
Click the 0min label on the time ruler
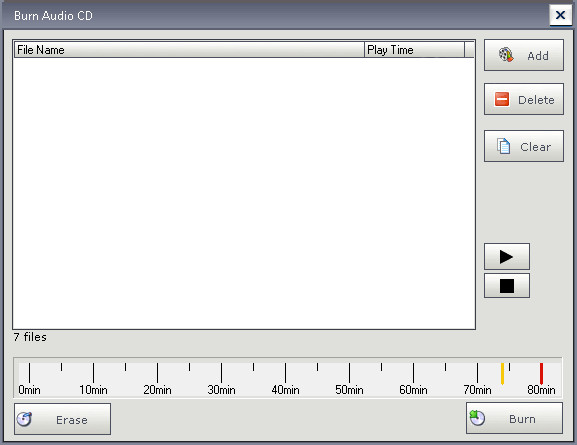coord(29,390)
